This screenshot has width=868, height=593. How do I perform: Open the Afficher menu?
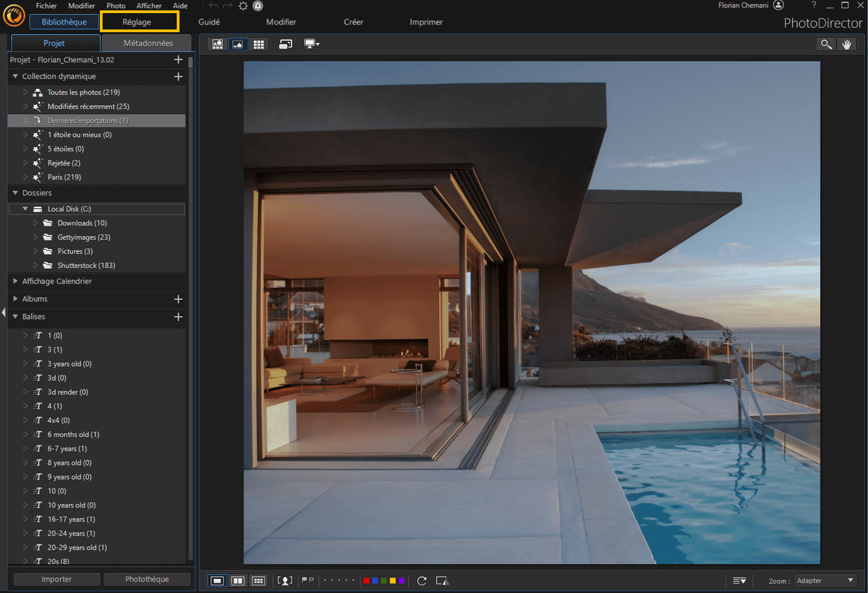[149, 5]
